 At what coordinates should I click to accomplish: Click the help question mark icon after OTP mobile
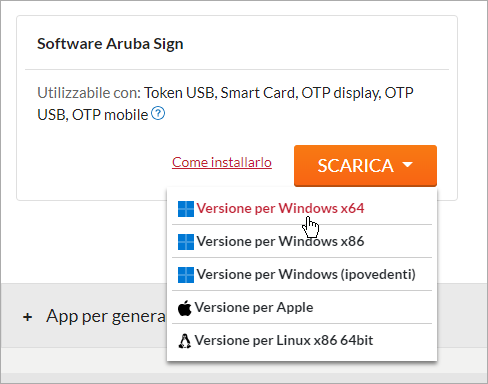point(158,113)
